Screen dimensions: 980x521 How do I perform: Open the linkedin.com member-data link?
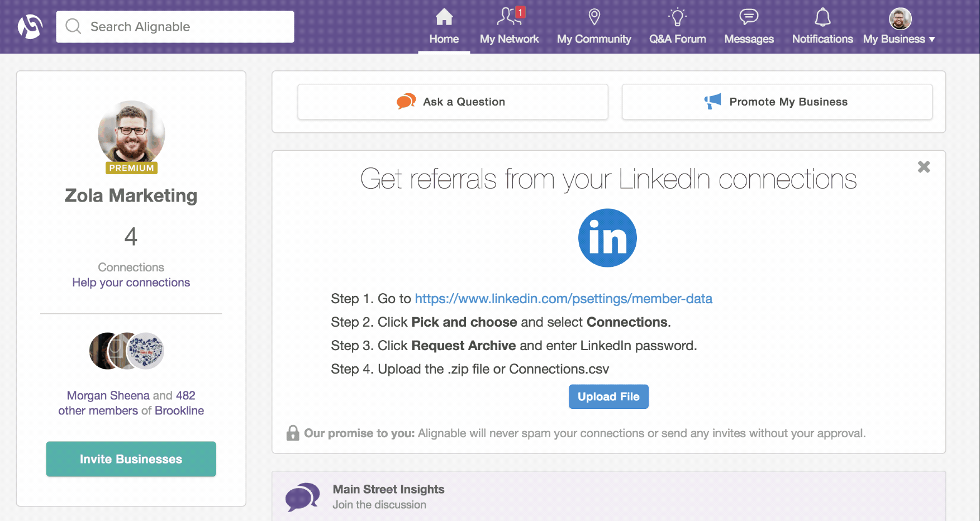coord(563,299)
